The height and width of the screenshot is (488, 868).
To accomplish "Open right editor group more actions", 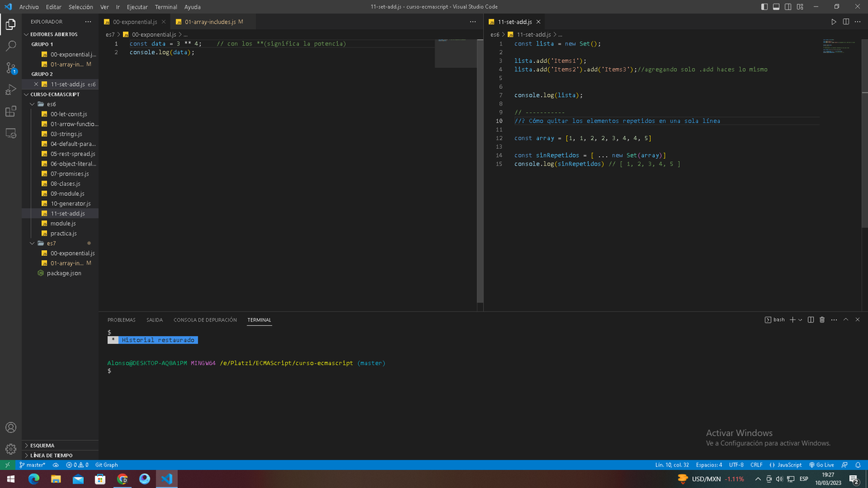I will click(856, 22).
